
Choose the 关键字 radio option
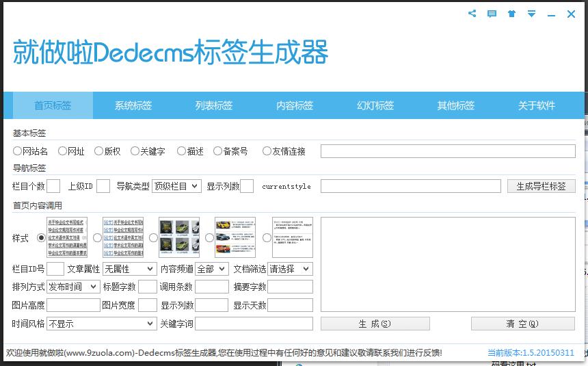tap(135, 151)
